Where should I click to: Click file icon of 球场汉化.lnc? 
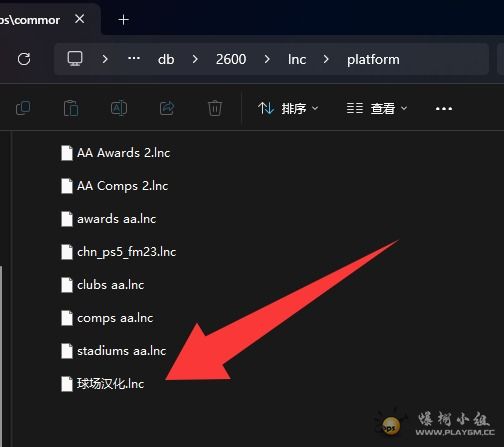point(67,384)
